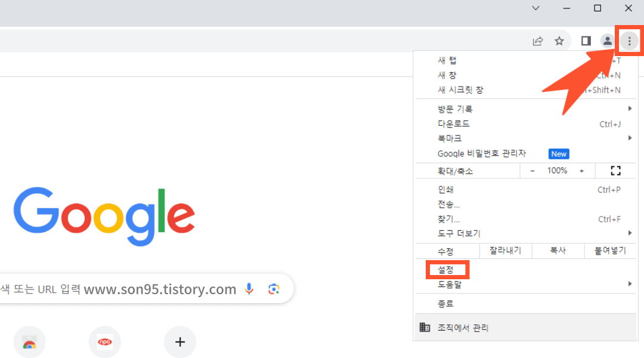The height and width of the screenshot is (358, 644).
Task: Choose 찾기... from the menu
Action: (x=525, y=219)
